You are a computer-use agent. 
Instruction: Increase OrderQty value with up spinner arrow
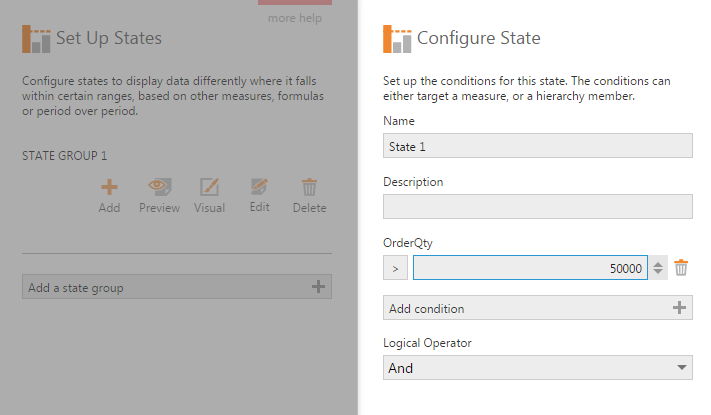[x=657, y=264]
